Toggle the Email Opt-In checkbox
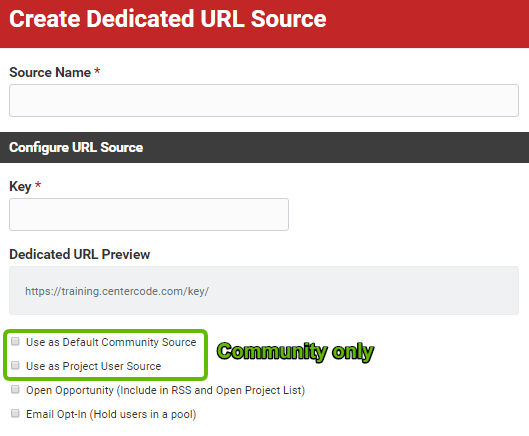This screenshot has width=529, height=436. point(15,414)
